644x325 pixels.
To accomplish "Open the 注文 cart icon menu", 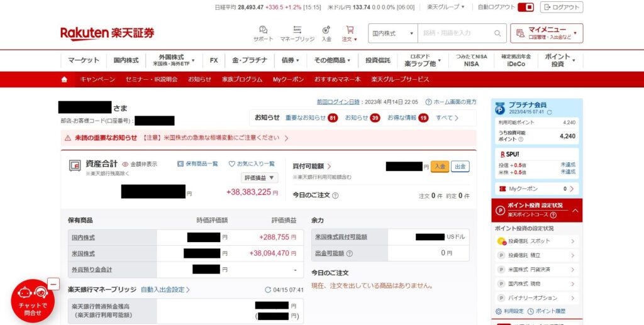I will point(350,33).
